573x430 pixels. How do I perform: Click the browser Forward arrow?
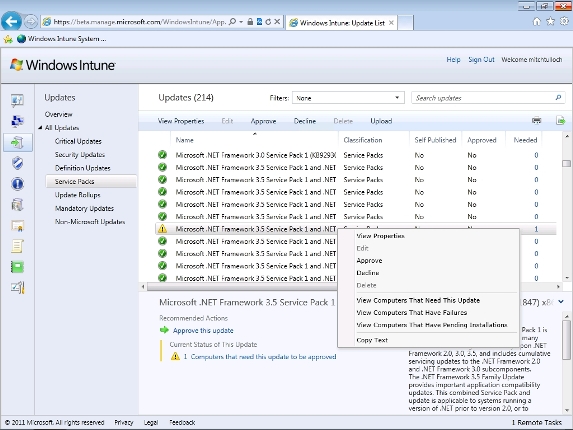coord(31,22)
